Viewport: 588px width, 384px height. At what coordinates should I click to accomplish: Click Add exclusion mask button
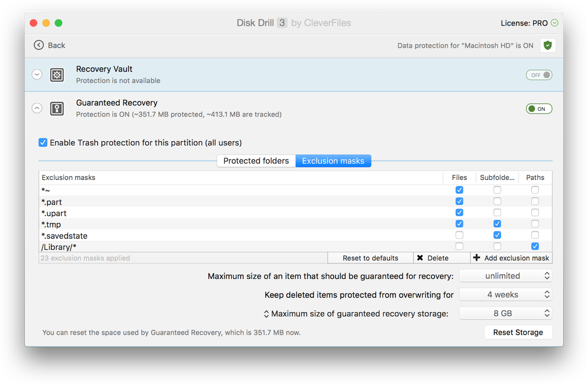(511, 258)
